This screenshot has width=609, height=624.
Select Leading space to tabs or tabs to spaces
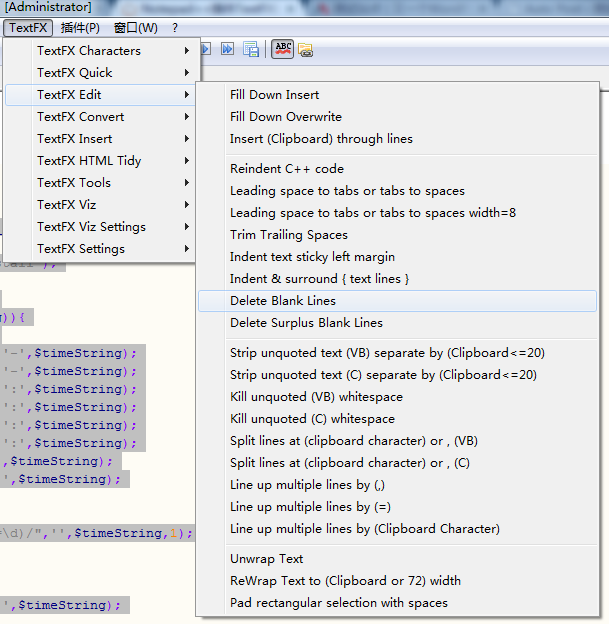point(397,191)
